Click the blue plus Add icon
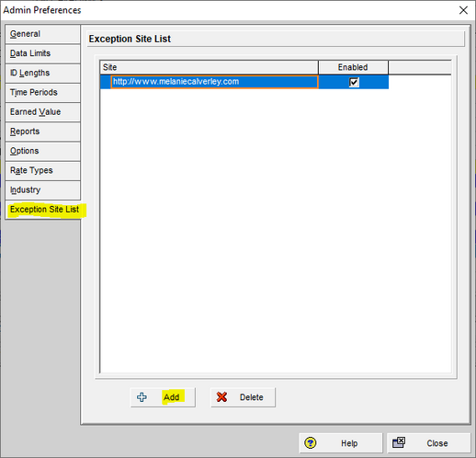Image resolution: width=476 pixels, height=458 pixels. pyautogui.click(x=142, y=397)
